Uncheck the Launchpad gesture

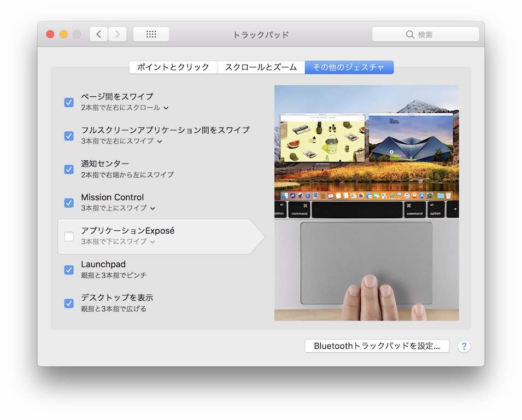(69, 270)
